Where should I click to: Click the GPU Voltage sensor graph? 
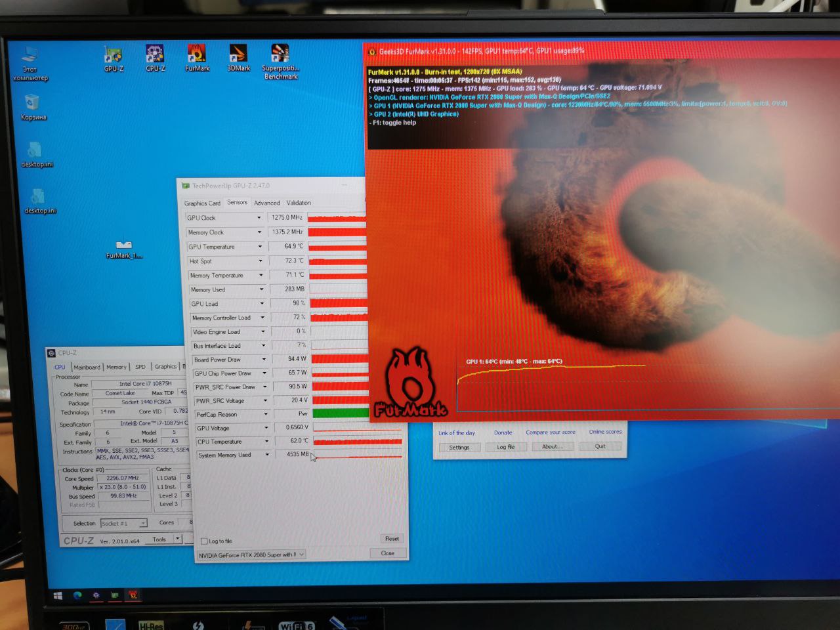coord(358,427)
